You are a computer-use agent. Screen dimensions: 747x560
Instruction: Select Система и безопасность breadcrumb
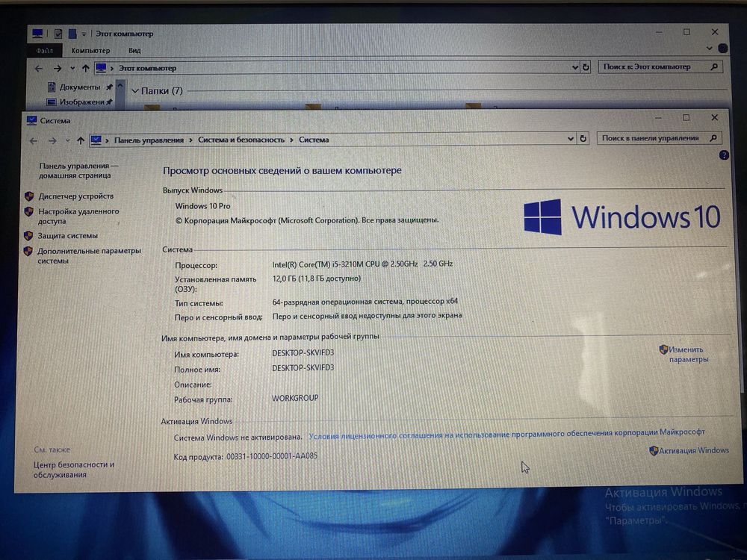point(241,140)
